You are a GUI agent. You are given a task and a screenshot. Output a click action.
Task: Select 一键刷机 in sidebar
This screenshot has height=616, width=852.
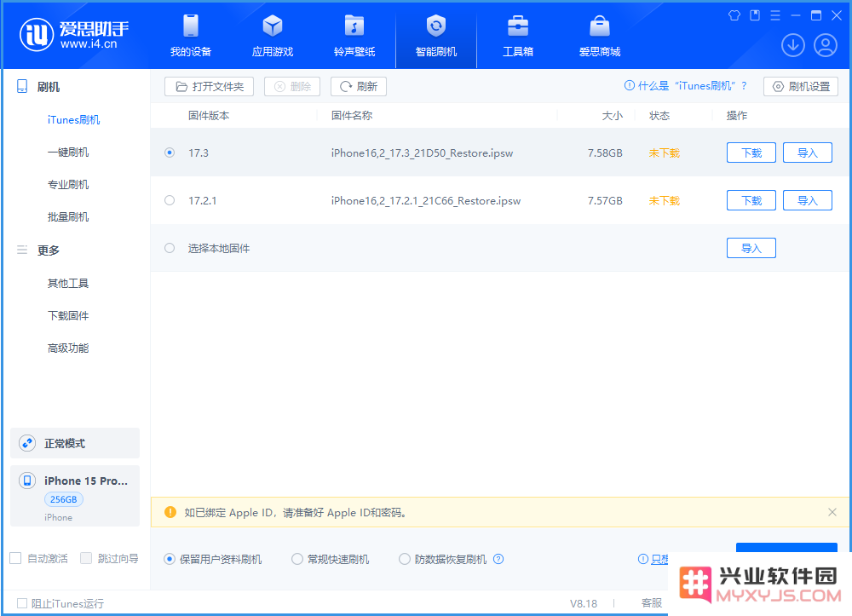pyautogui.click(x=68, y=153)
